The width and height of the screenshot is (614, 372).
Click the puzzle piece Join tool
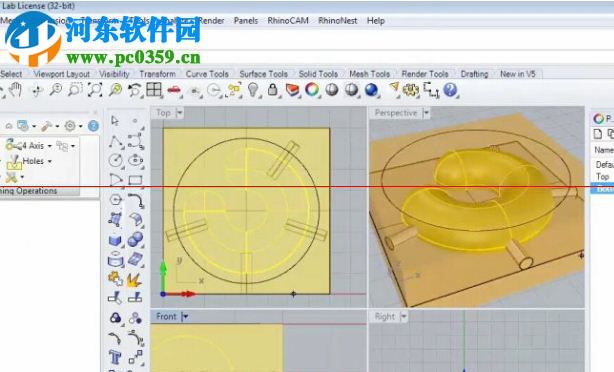pyautogui.click(x=115, y=279)
